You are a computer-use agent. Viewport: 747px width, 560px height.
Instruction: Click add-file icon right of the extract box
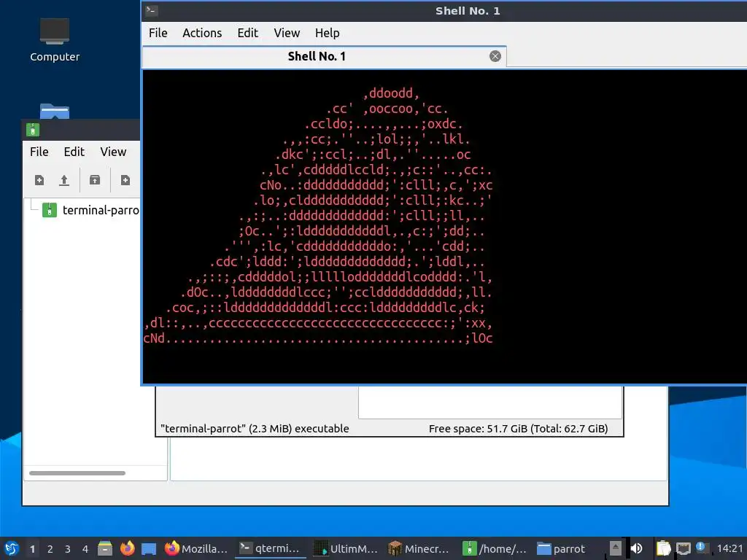[125, 180]
